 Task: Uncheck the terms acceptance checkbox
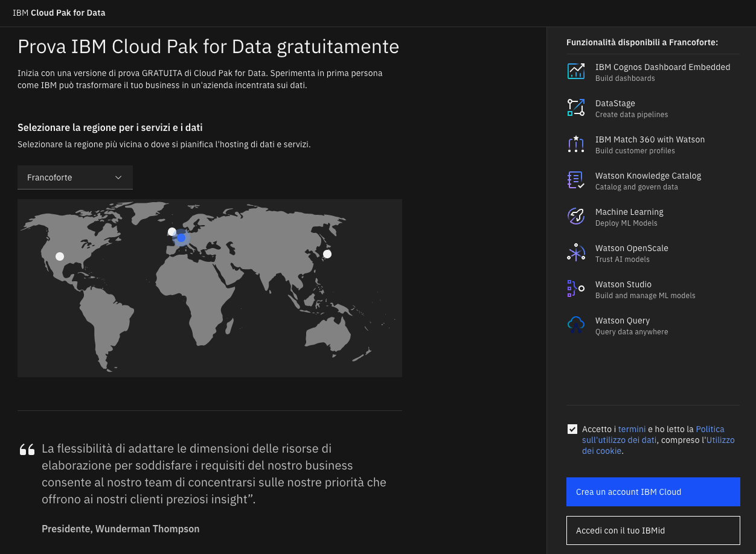point(572,429)
